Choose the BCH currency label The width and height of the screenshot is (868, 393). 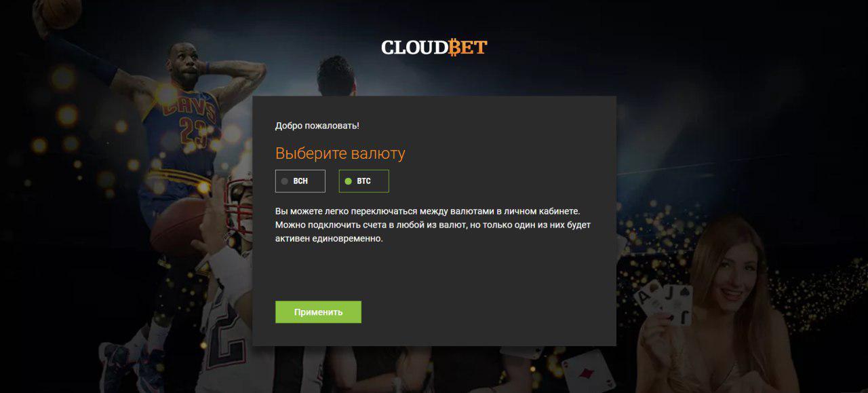(x=300, y=181)
